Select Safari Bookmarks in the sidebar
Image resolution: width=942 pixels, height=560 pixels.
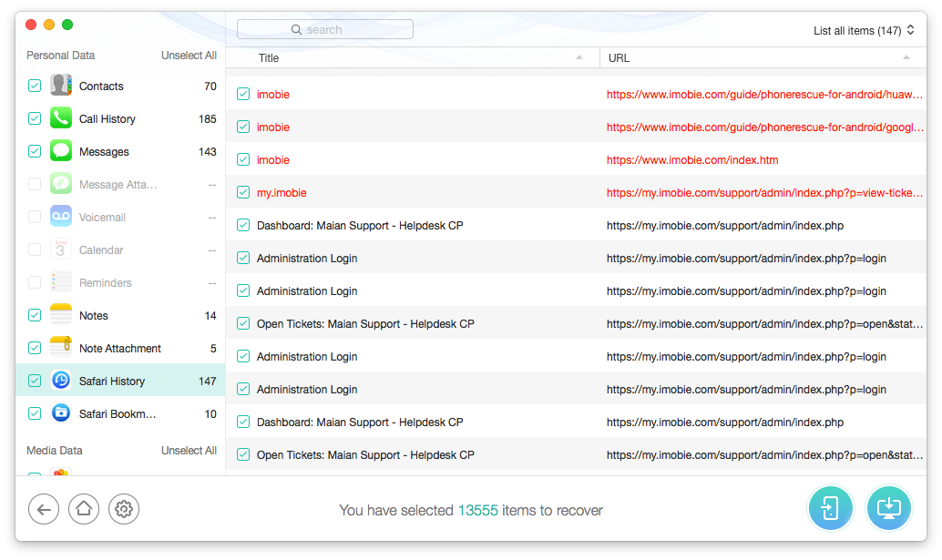pyautogui.click(x=117, y=414)
